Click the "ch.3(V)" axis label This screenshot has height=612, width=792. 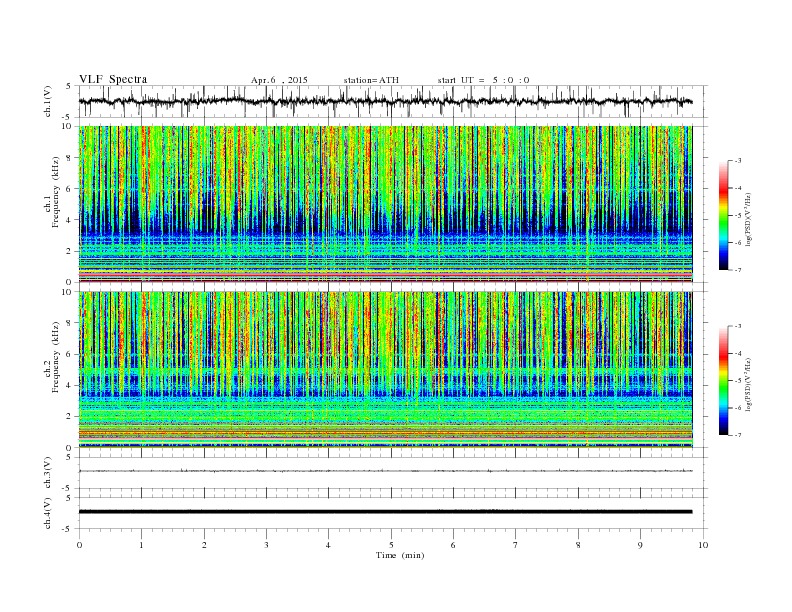click(48, 473)
